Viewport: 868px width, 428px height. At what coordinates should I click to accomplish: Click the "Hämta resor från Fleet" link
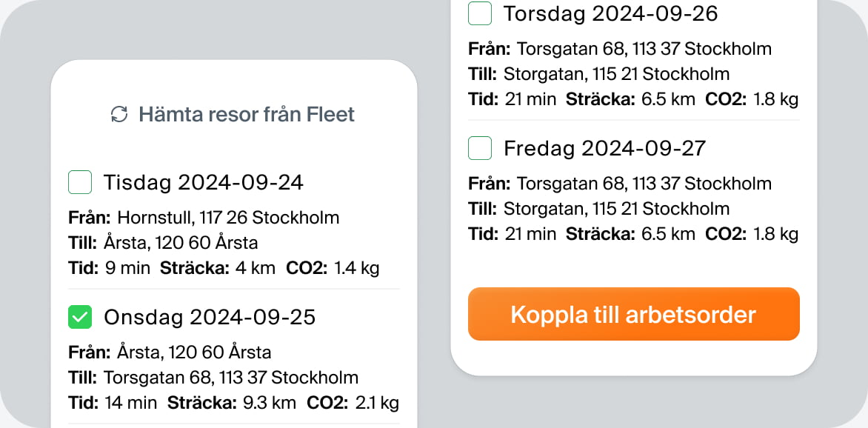(x=246, y=115)
